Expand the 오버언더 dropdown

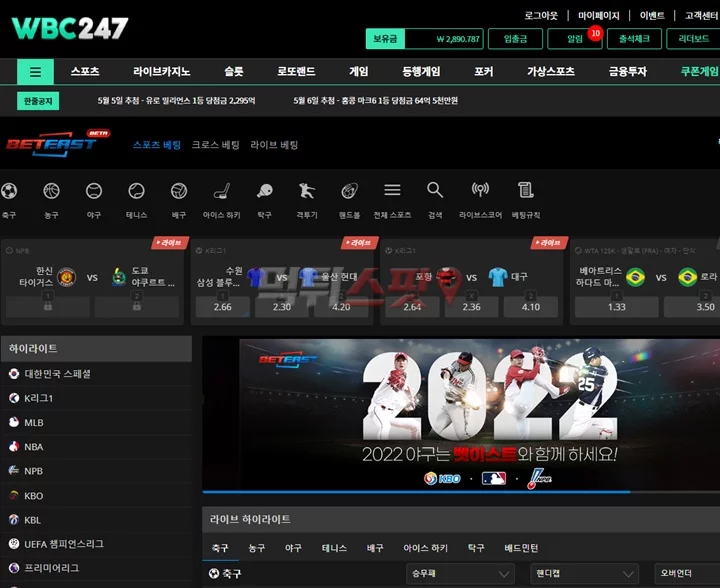click(687, 574)
